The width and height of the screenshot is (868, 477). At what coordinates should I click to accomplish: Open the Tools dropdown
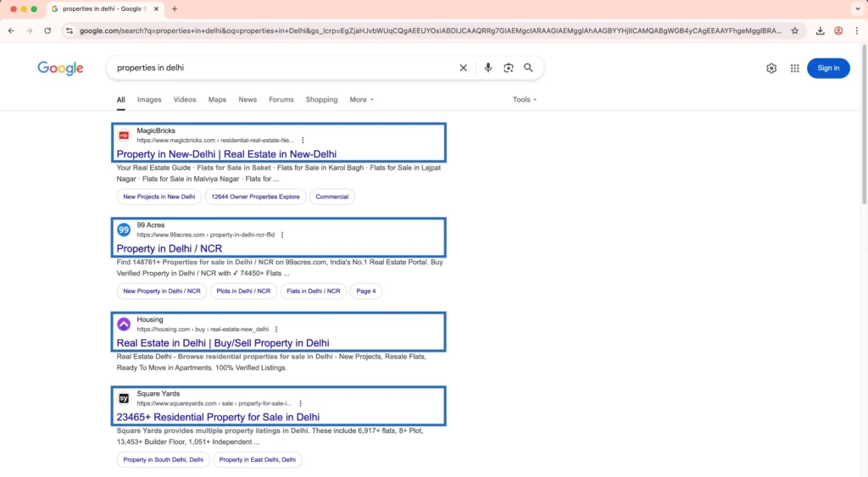coord(524,100)
